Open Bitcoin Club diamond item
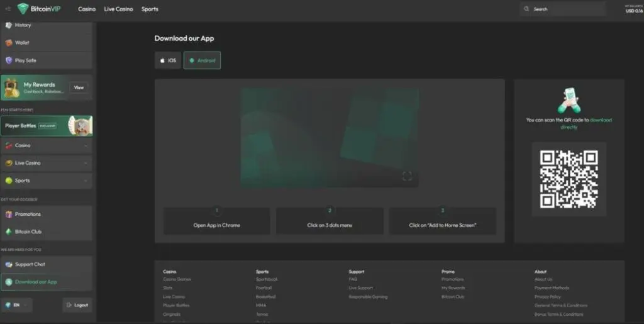 point(28,232)
